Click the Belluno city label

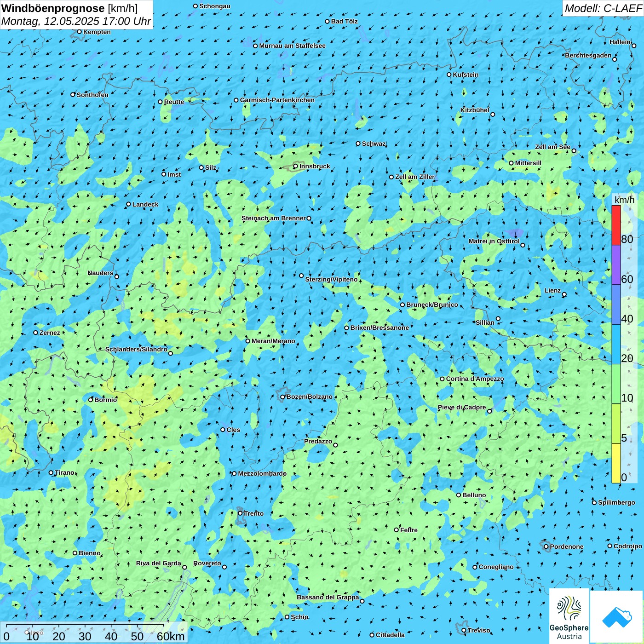tap(474, 495)
